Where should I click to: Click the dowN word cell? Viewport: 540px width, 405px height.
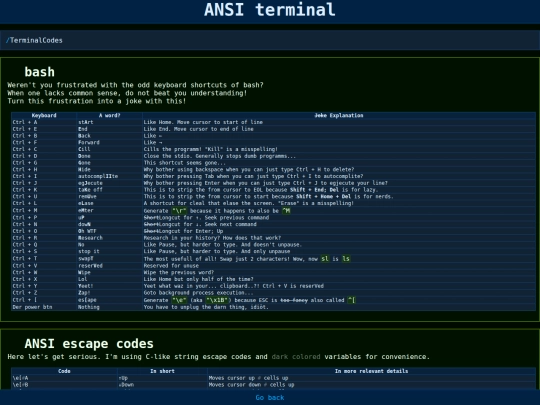[x=110, y=224]
